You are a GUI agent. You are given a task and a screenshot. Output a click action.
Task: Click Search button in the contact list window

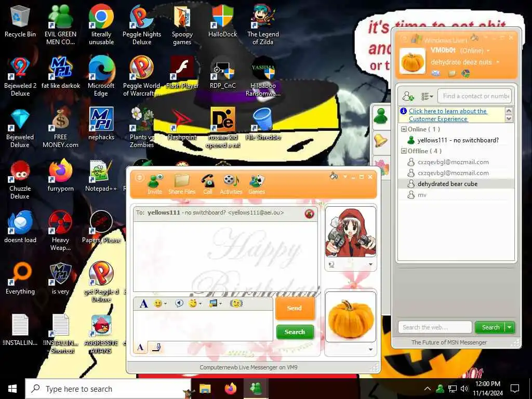pyautogui.click(x=490, y=327)
